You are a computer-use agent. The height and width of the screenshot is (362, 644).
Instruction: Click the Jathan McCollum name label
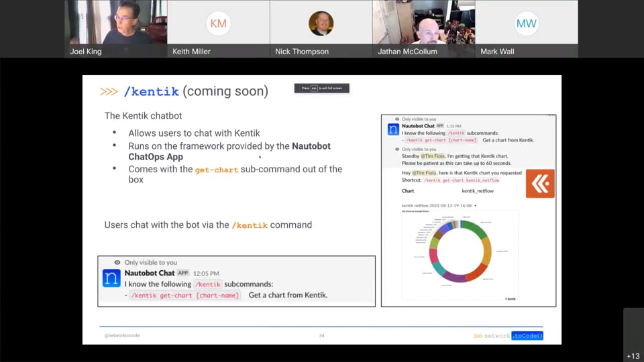point(407,52)
